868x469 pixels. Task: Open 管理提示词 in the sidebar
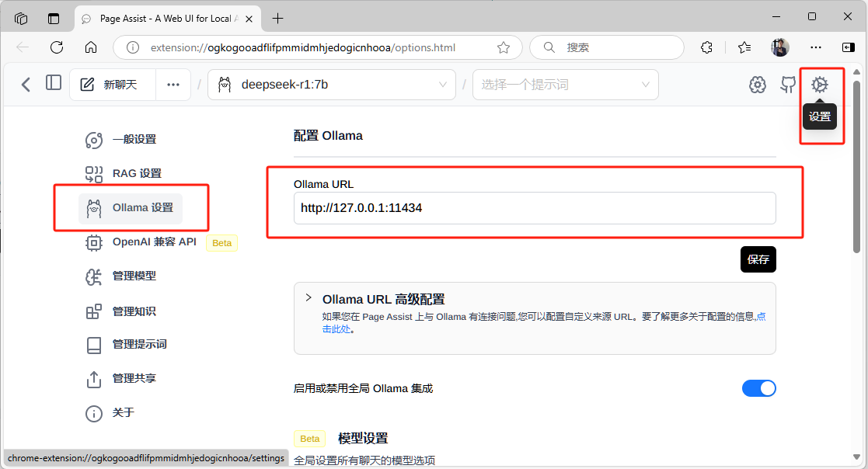(126, 344)
